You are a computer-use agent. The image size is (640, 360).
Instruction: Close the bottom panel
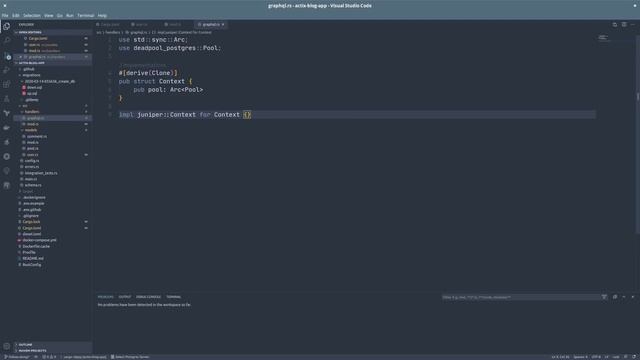633,297
